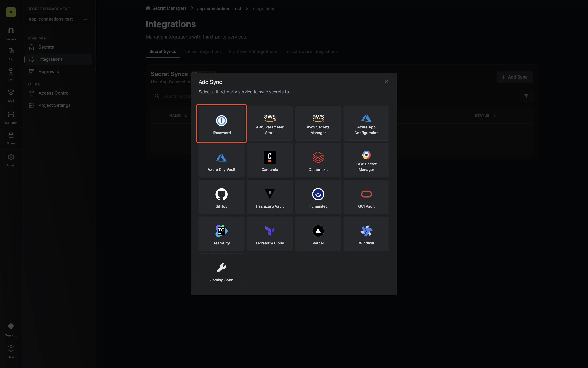The image size is (588, 368).
Task: Open SSH in the icon rail
Action: pos(11,96)
